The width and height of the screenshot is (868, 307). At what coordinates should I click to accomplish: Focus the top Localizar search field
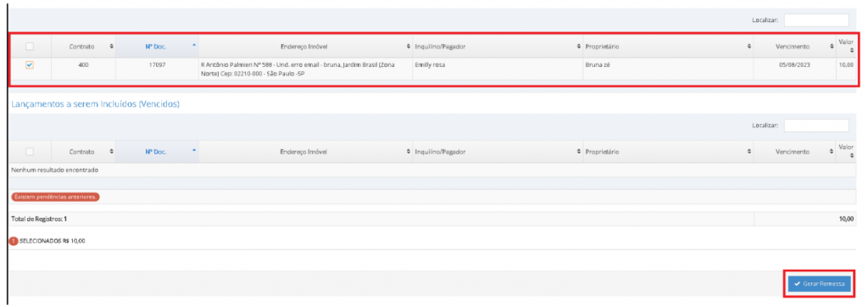(x=816, y=20)
